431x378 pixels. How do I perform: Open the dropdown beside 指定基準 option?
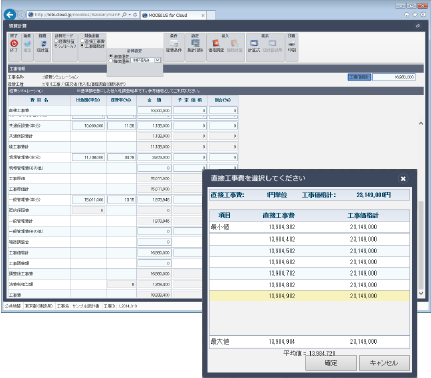pyautogui.click(x=158, y=60)
